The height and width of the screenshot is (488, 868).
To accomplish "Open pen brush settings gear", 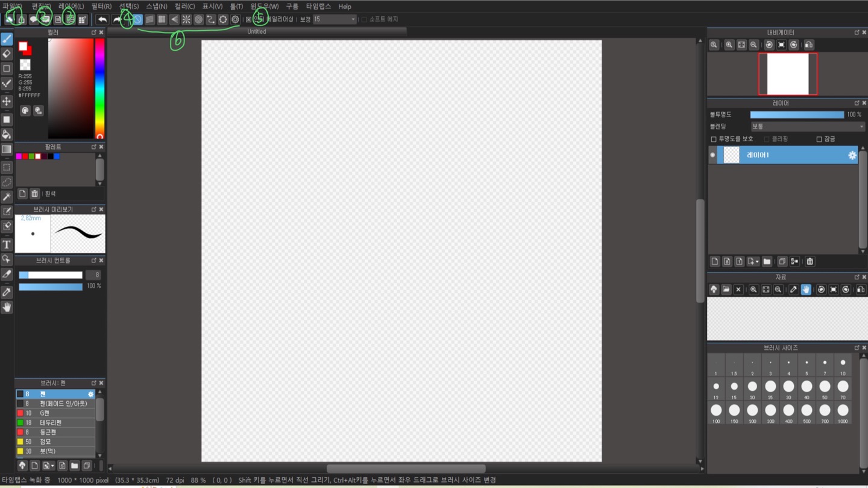I will tap(91, 394).
